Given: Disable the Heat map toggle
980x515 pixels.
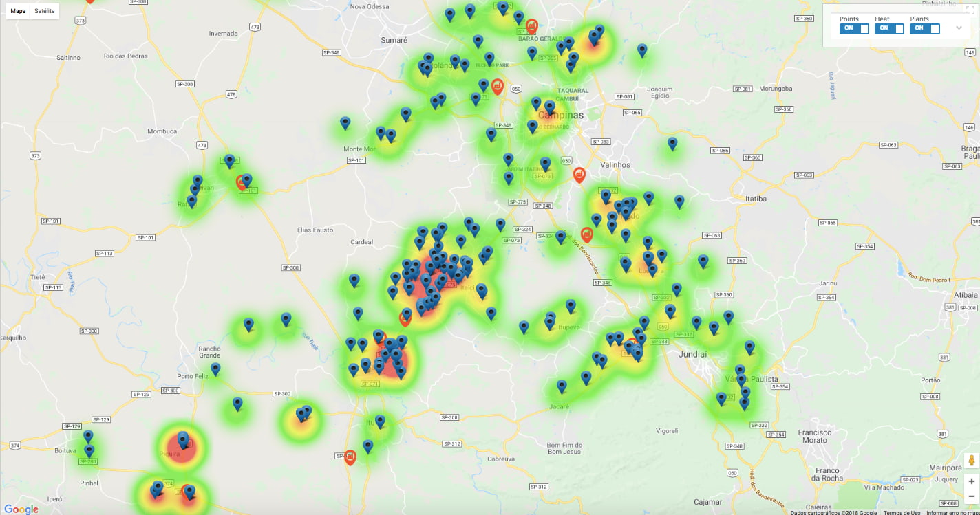Looking at the screenshot, I should click(889, 28).
